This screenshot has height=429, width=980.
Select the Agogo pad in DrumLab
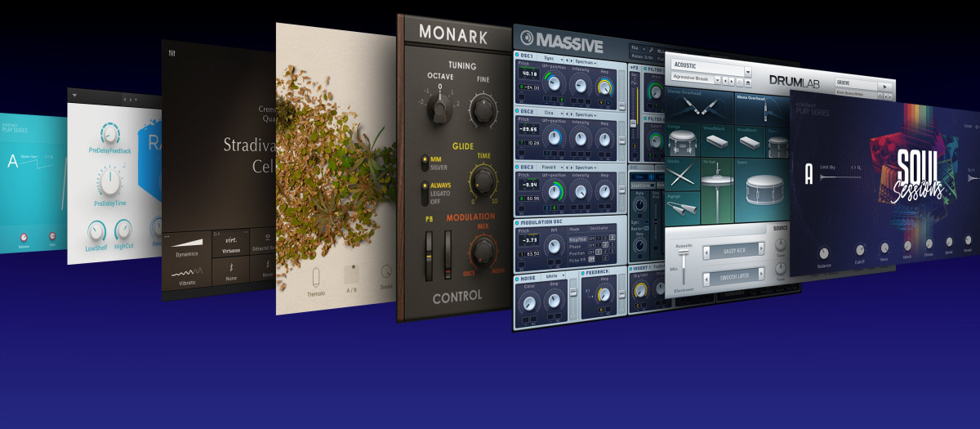683,209
